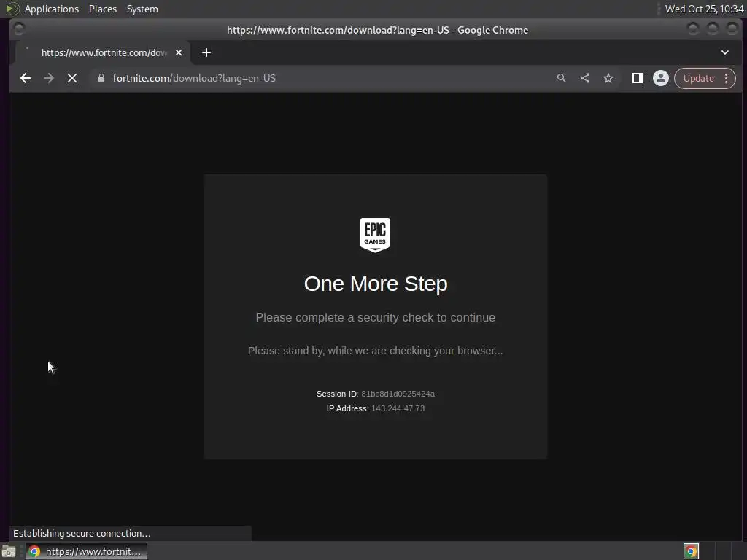Screen dimensions: 747x560
Task: Click 'Establishing secure connection' status text
Action: click(82, 533)
